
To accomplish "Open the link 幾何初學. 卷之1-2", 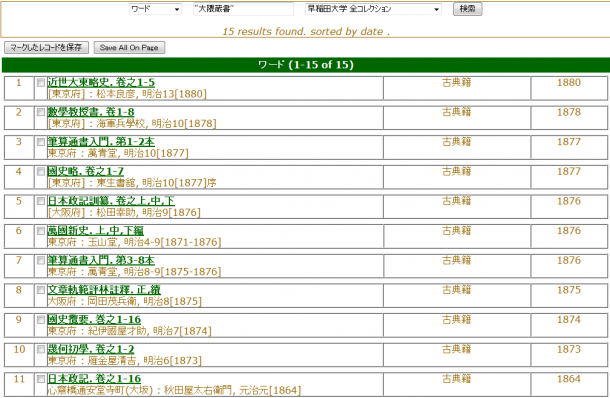I will pyautogui.click(x=91, y=349).
